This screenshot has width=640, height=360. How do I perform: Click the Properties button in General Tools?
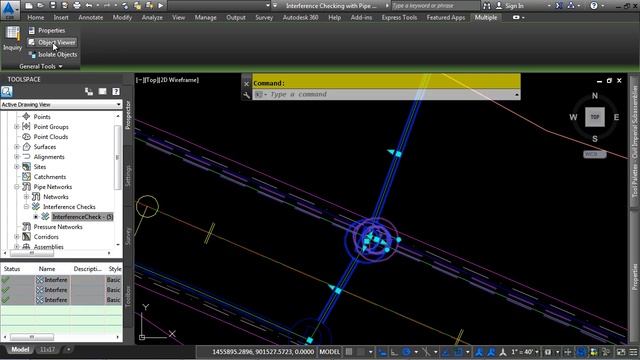coord(47,31)
